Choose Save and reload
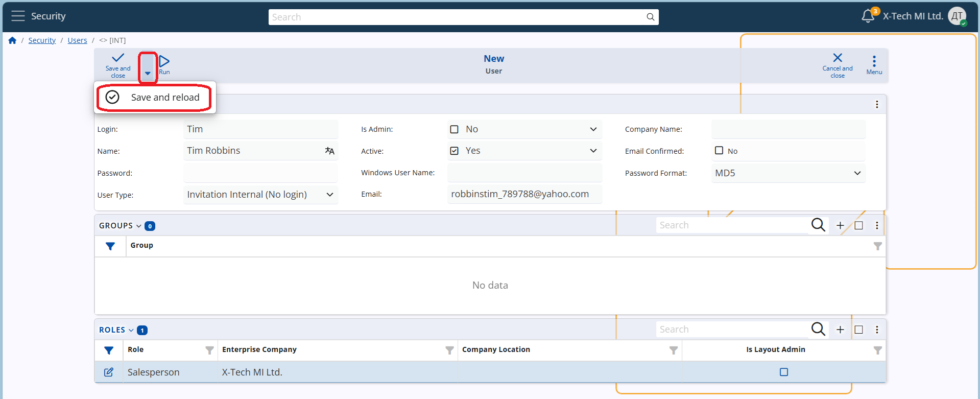This screenshot has width=980, height=399. click(x=154, y=97)
